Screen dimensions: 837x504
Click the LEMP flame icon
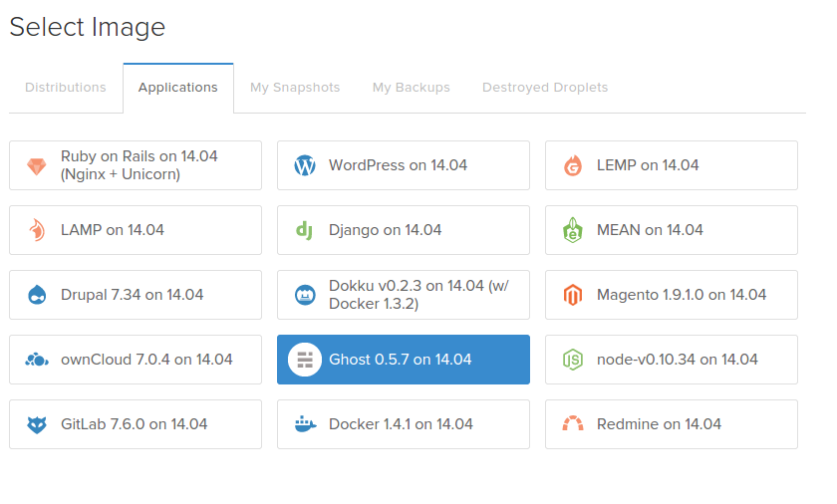[x=573, y=165]
